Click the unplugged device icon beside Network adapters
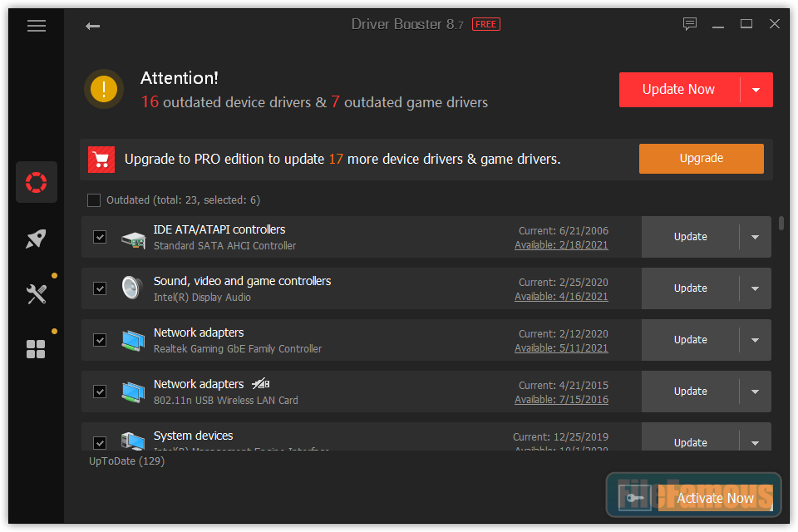This screenshot has height=532, width=798. coord(260,383)
